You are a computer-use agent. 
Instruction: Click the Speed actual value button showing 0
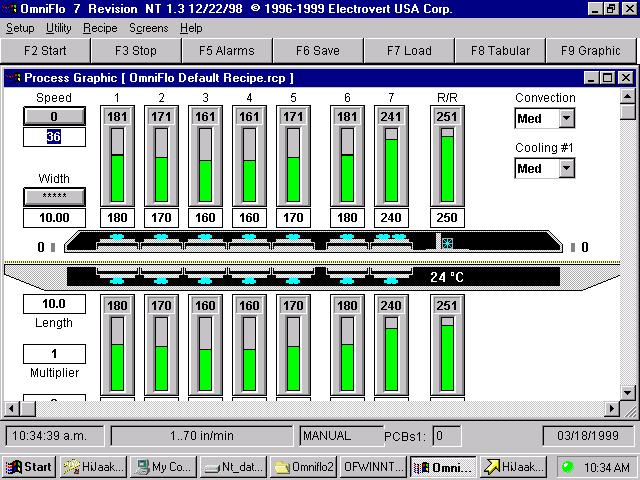[54, 116]
